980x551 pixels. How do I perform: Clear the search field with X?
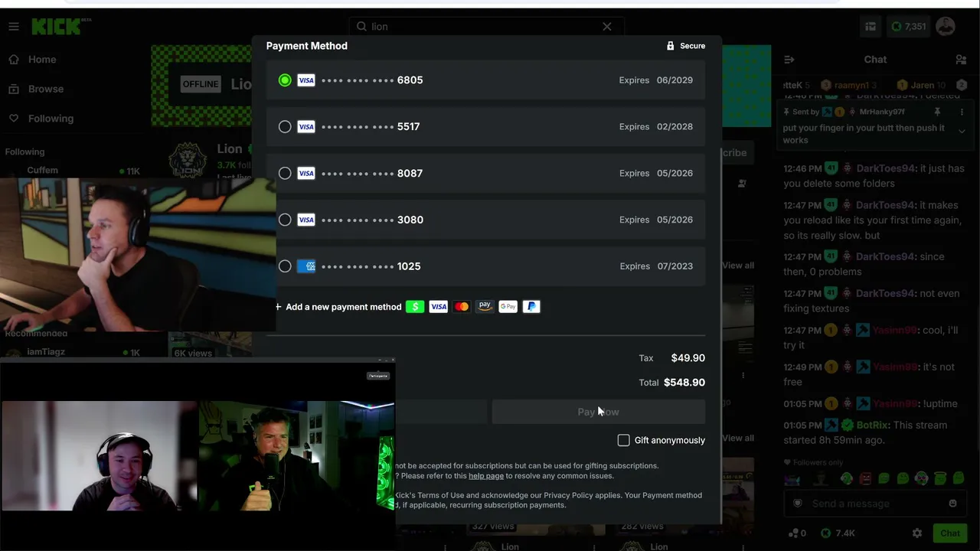pyautogui.click(x=607, y=27)
